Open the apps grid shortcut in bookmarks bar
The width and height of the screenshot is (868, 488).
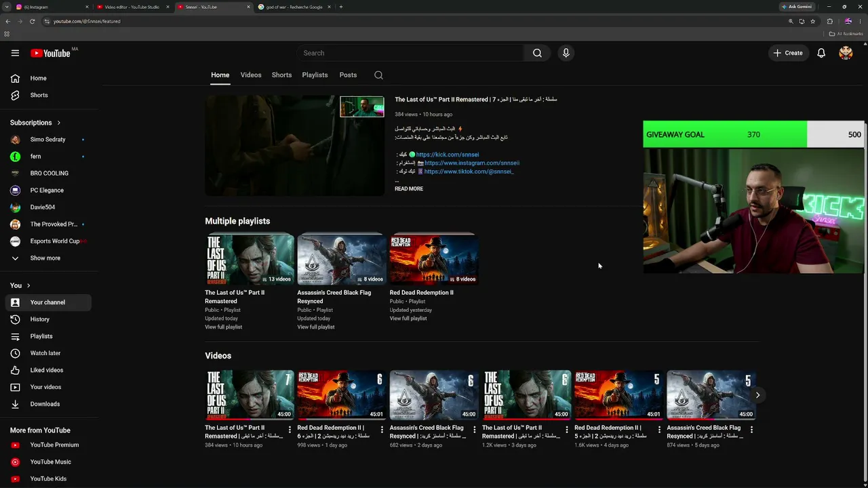(x=7, y=34)
